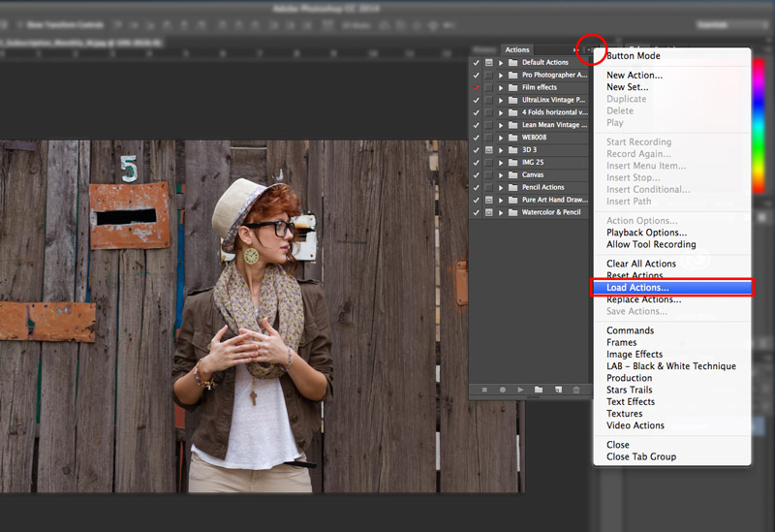Click the folder icon of Default Actions

tap(513, 62)
